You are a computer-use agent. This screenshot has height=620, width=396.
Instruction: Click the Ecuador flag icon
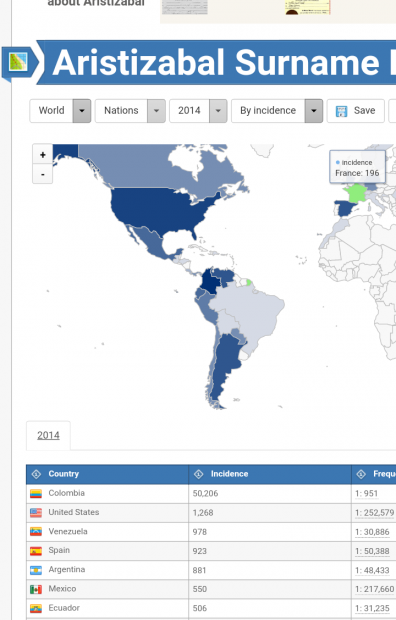coord(36,608)
